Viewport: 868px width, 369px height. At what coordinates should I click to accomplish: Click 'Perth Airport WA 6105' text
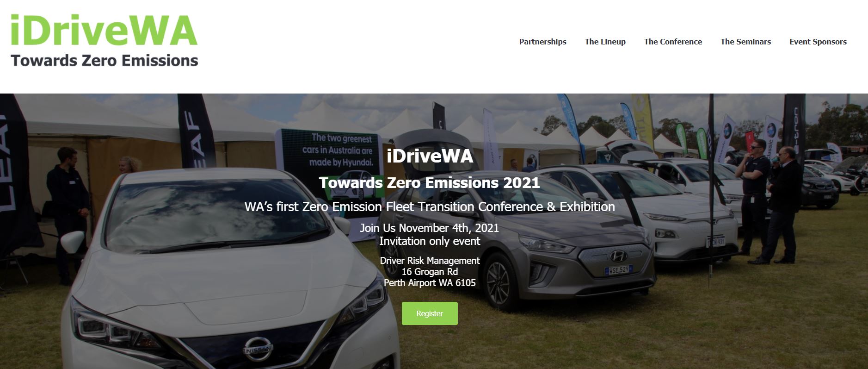click(430, 283)
